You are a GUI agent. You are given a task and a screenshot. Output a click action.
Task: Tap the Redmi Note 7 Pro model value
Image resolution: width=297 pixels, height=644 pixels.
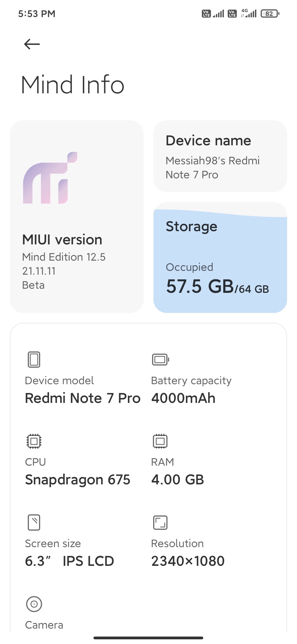pos(82,398)
